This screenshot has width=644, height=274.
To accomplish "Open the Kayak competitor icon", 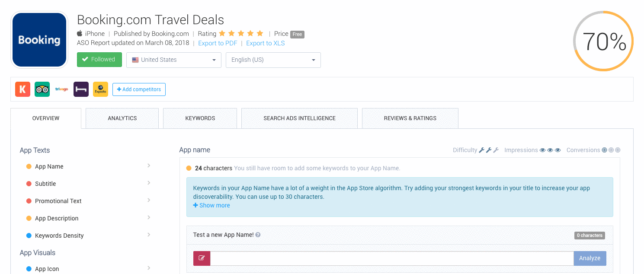I will pos(22,89).
